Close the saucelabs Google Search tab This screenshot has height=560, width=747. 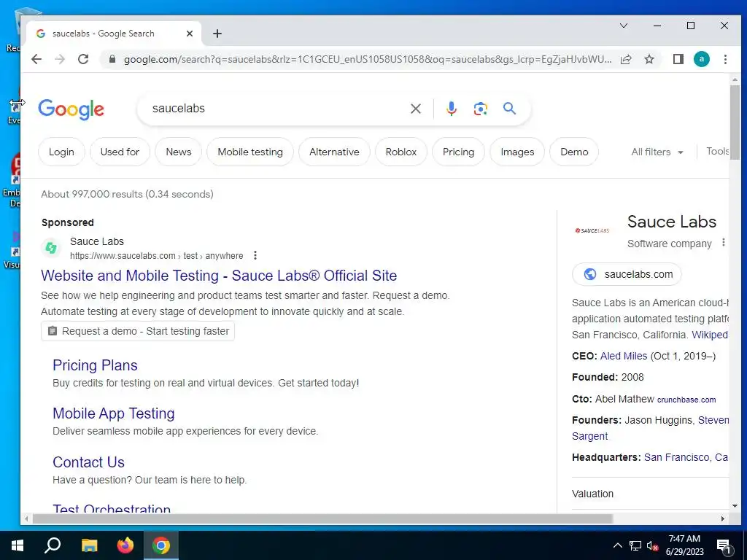(190, 34)
